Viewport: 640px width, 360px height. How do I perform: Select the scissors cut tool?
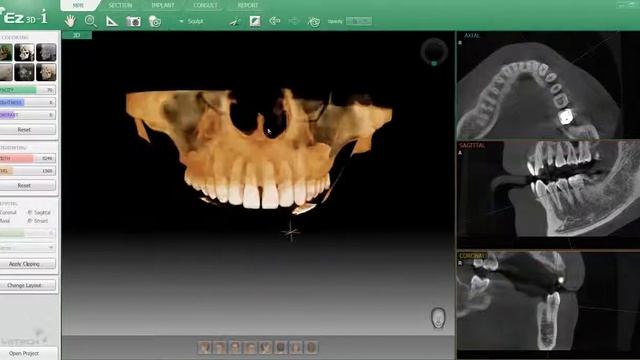pos(235,21)
